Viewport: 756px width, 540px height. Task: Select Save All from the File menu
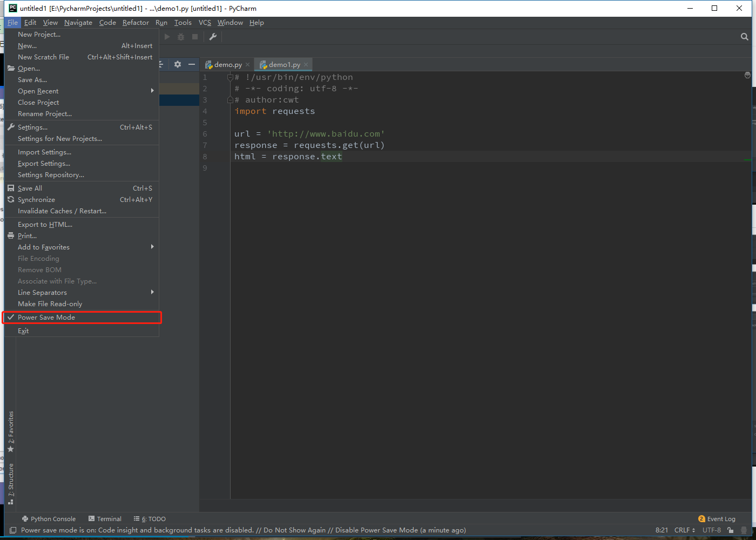[x=30, y=188]
